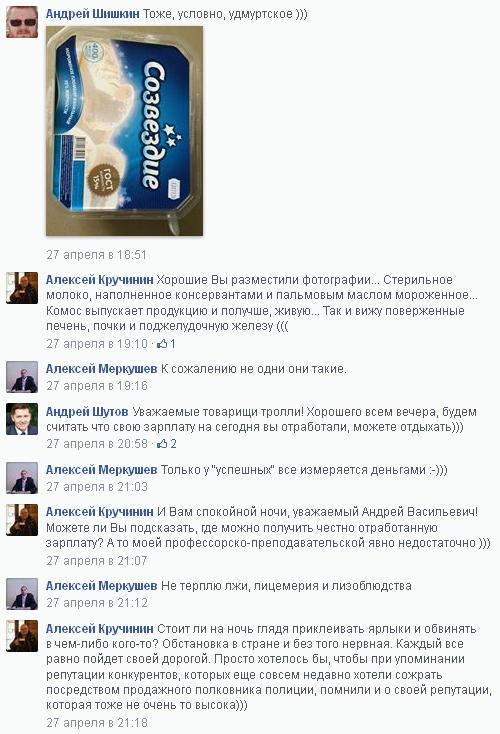Click Алексей Меркушев's avatar on the 21:12 comment
Viewport: 500px width, 734px height.
[x=22, y=594]
